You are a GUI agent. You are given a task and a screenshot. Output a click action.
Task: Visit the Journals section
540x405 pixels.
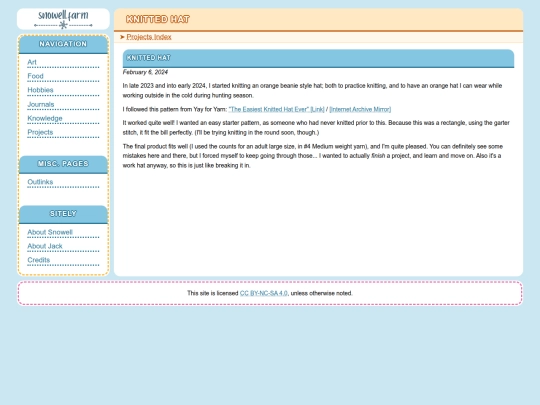(x=41, y=104)
